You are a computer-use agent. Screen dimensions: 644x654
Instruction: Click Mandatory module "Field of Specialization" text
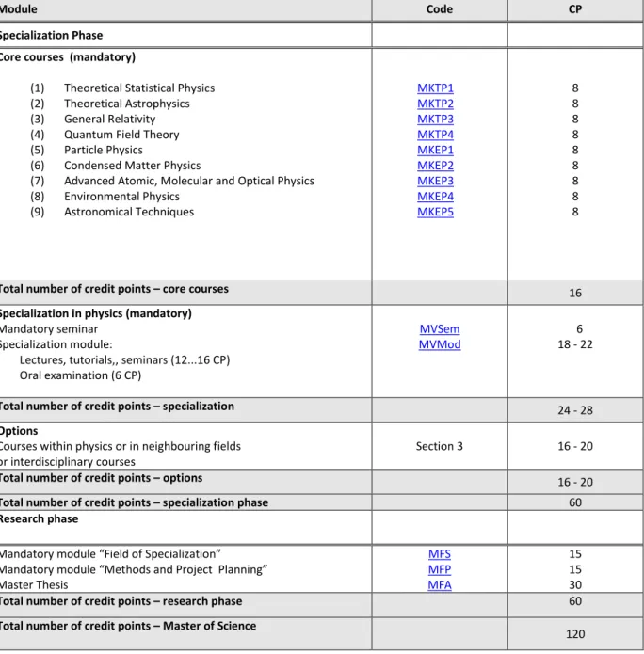pyautogui.click(x=110, y=554)
